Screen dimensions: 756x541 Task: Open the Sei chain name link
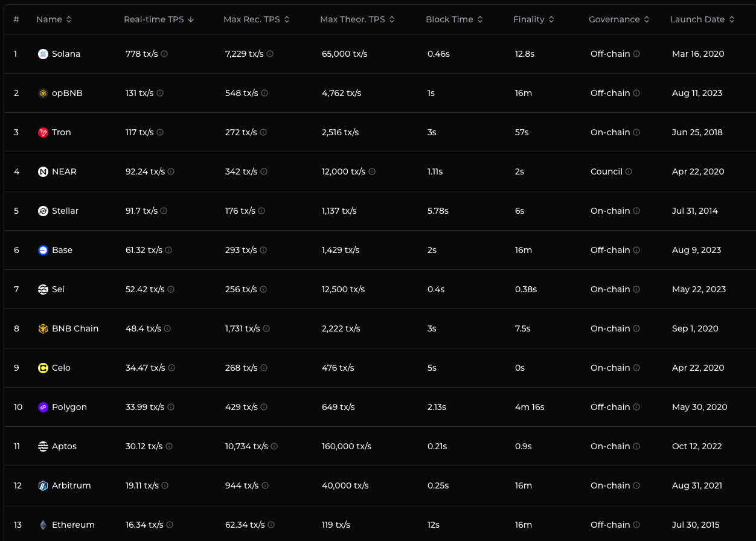pyautogui.click(x=58, y=289)
